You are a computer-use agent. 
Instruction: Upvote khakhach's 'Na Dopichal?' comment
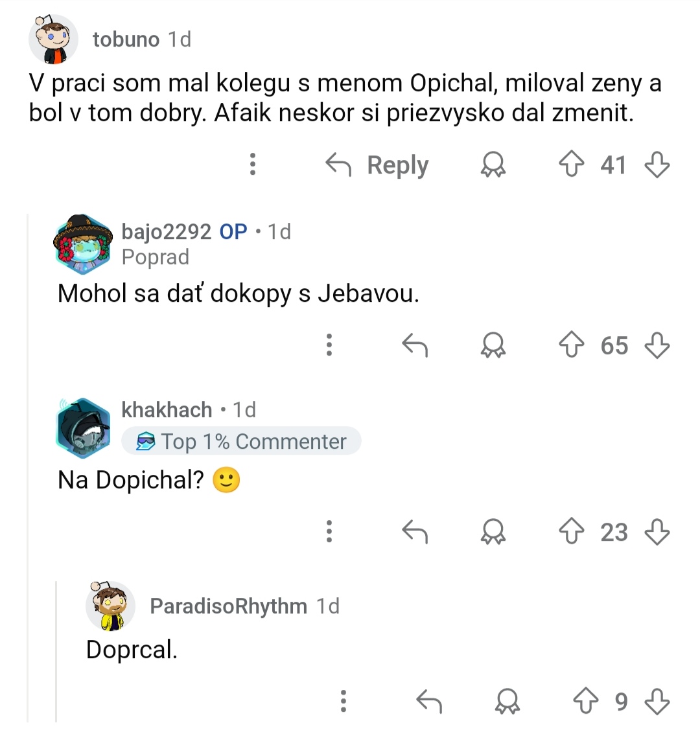click(571, 532)
